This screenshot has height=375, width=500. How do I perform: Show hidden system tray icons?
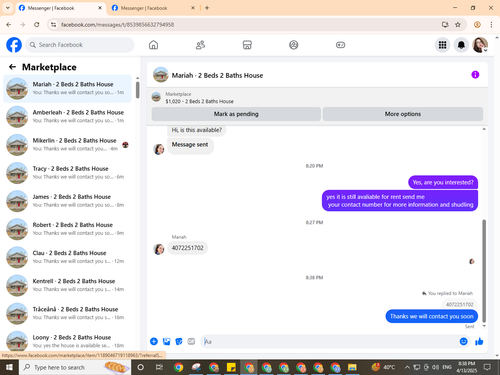tap(407, 367)
